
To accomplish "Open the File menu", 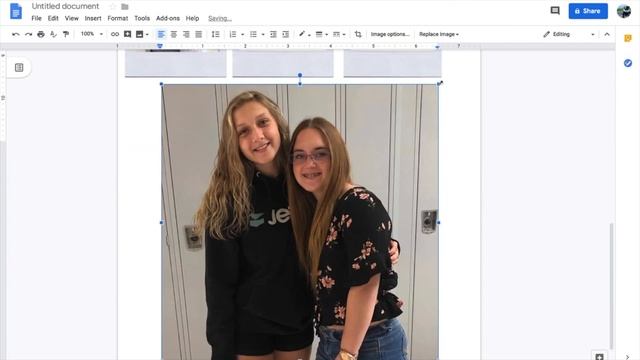I will coord(36,18).
